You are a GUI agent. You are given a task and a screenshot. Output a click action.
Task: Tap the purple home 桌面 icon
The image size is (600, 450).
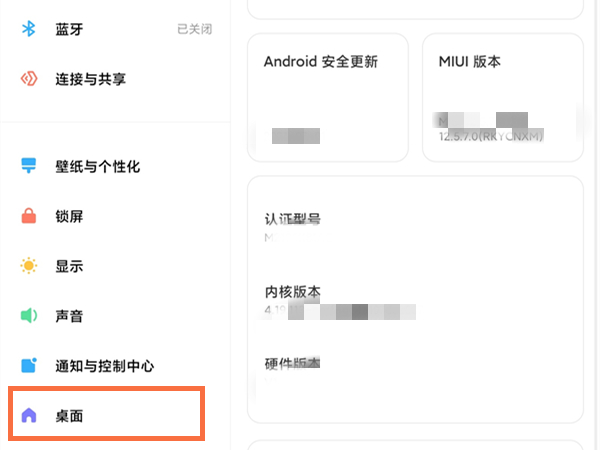pos(29,415)
